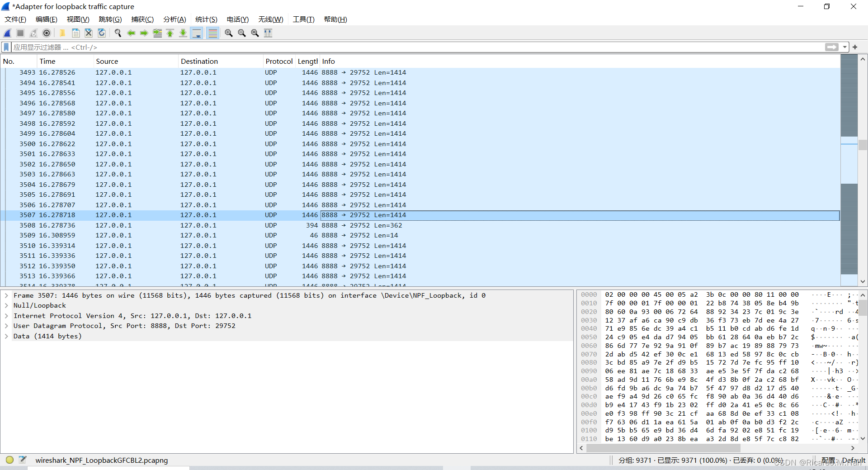Viewport: 868px width, 470px height.
Task: Reset text to normal size
Action: tap(255, 33)
